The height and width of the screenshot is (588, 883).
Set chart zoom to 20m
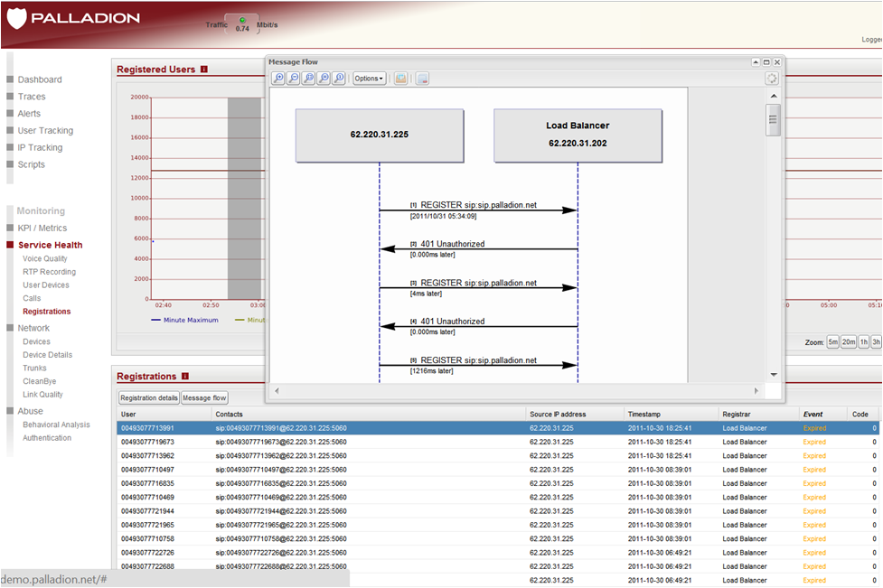coord(849,342)
